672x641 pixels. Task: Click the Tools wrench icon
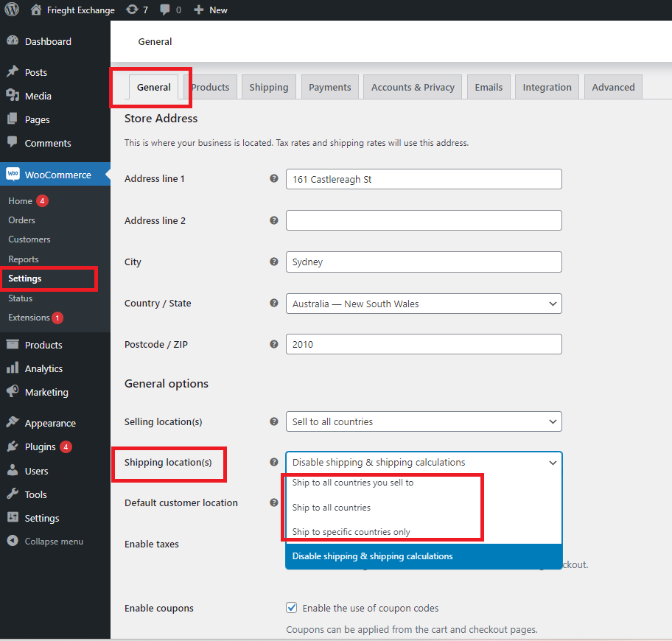pos(13,494)
